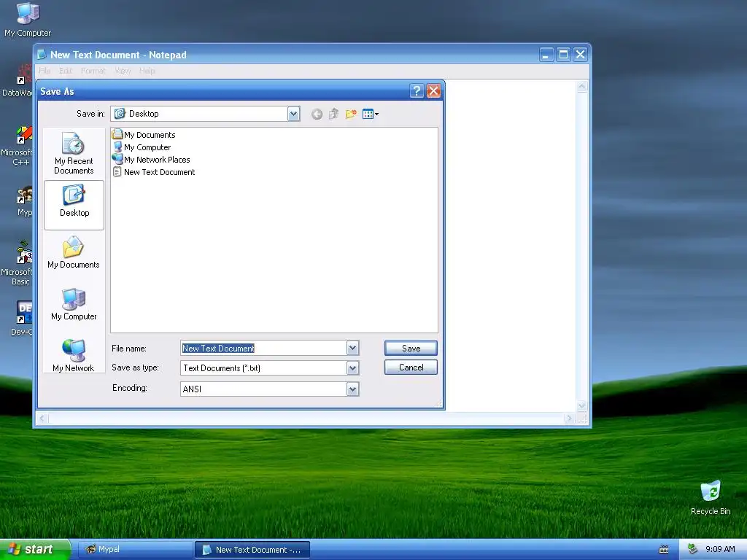Click the Notepad title bar icon

(x=42, y=55)
